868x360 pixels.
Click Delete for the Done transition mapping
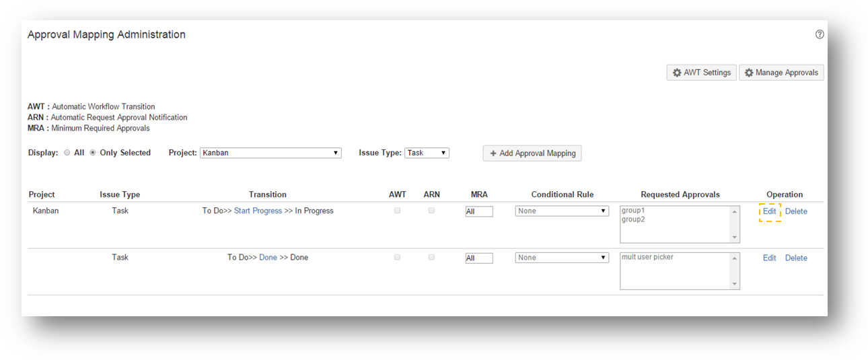[x=796, y=258]
